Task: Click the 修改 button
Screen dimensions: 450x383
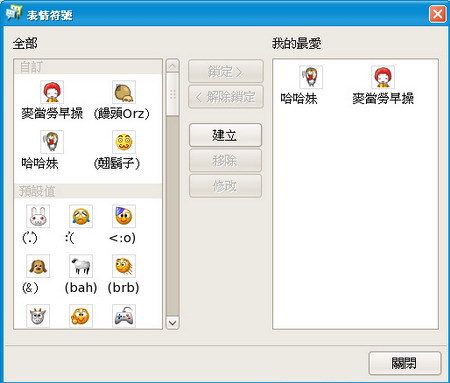Action: point(225,186)
